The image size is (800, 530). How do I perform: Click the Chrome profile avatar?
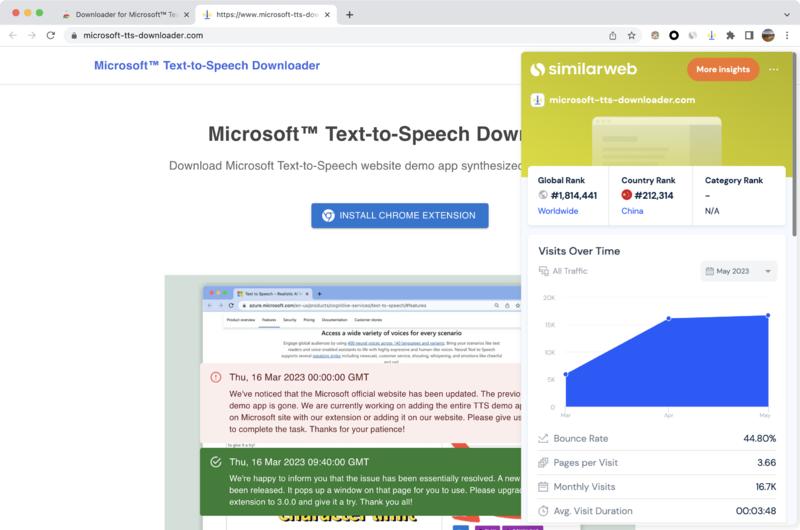click(x=768, y=35)
